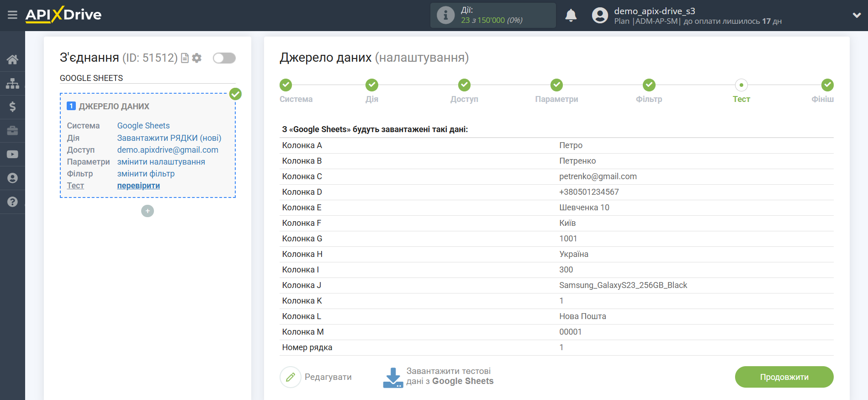Click the Редагувати label

click(328, 377)
